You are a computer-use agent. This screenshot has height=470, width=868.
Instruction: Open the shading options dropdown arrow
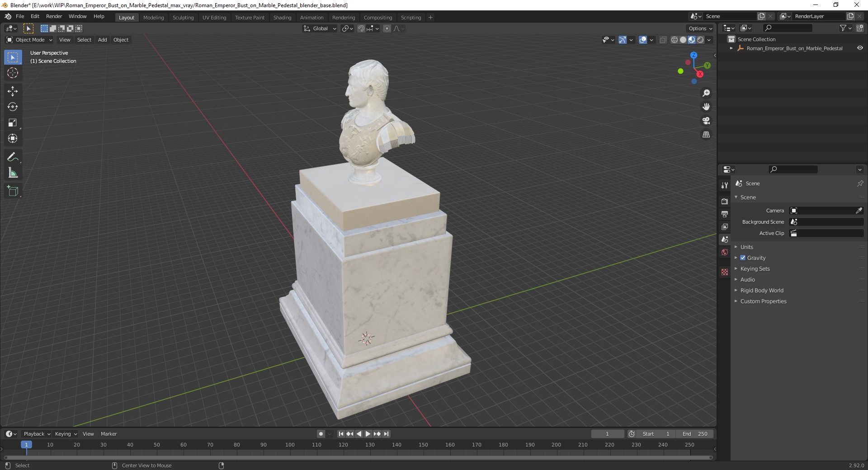(x=709, y=40)
